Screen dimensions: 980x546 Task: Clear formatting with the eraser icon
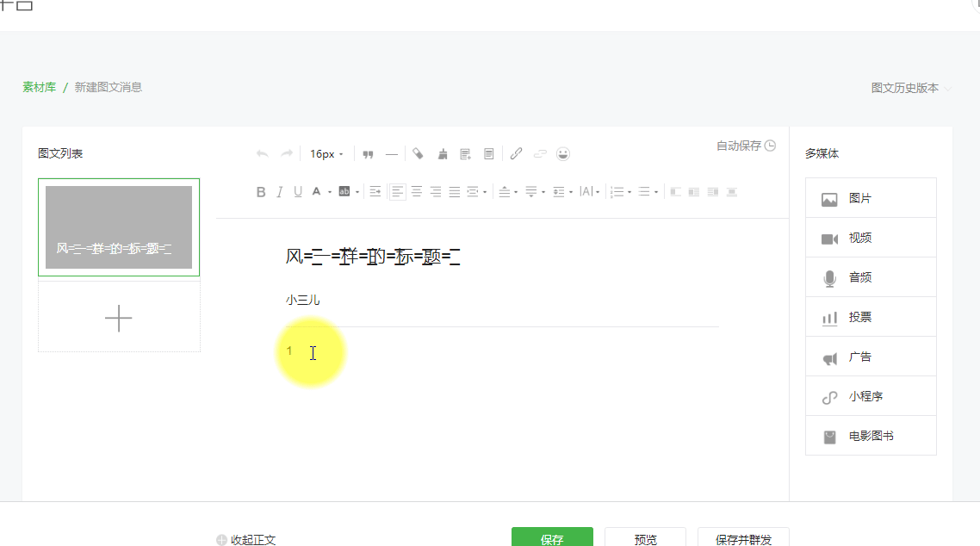tap(419, 153)
